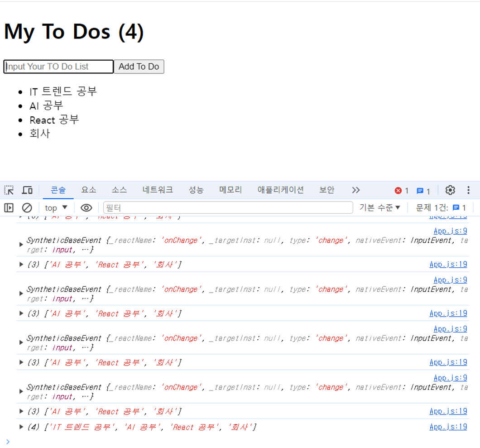Open the DevTools three-dot menu
The height and width of the screenshot is (448, 480).
(468, 190)
